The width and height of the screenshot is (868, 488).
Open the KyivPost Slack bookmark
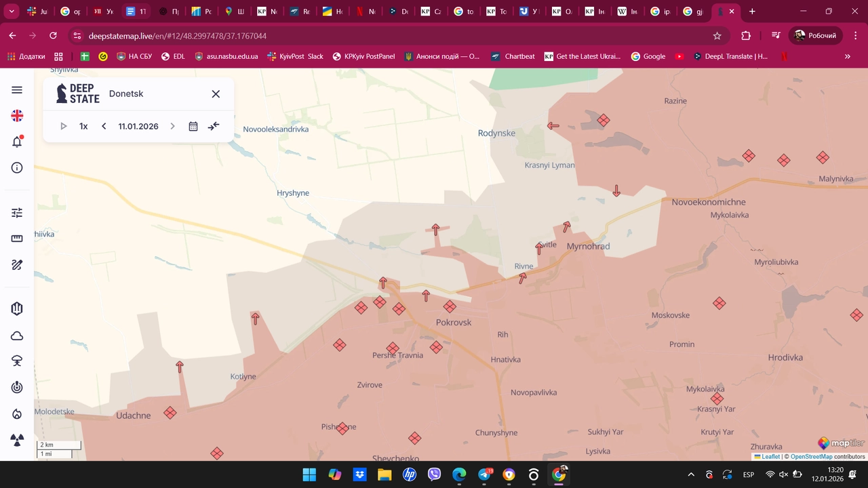coord(295,56)
